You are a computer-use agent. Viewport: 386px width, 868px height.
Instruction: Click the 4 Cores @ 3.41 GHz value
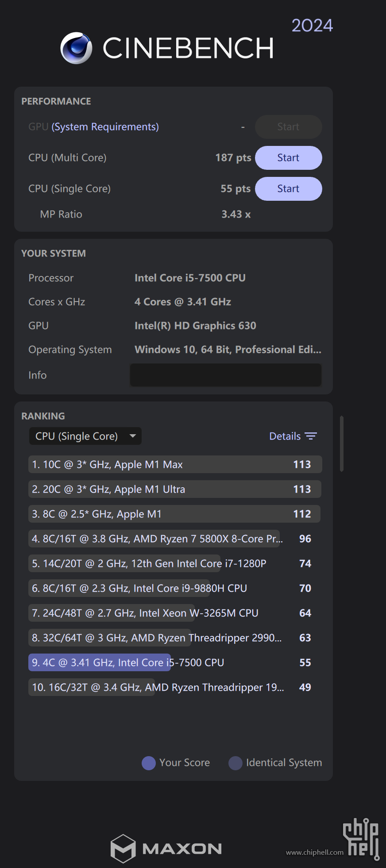click(183, 302)
